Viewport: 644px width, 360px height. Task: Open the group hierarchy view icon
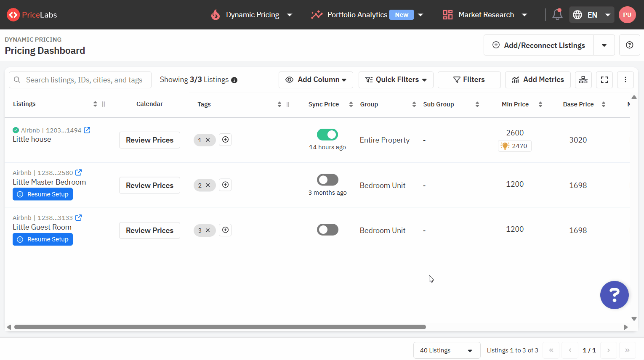pyautogui.click(x=583, y=79)
